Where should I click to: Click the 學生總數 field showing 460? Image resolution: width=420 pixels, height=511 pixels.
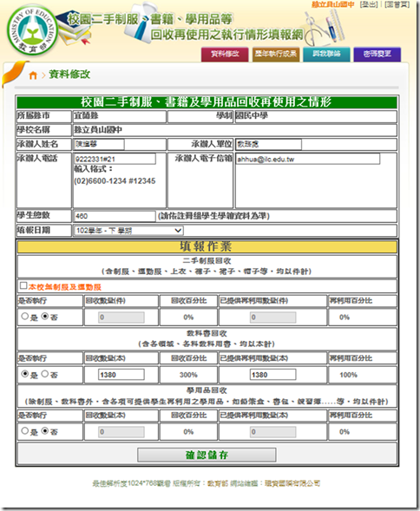pyautogui.click(x=115, y=216)
